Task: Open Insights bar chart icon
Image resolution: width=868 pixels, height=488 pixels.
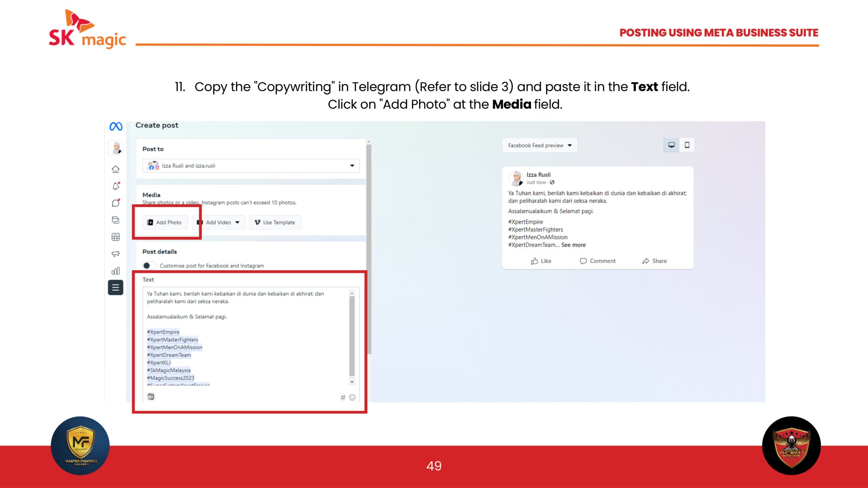Action: 116,271
